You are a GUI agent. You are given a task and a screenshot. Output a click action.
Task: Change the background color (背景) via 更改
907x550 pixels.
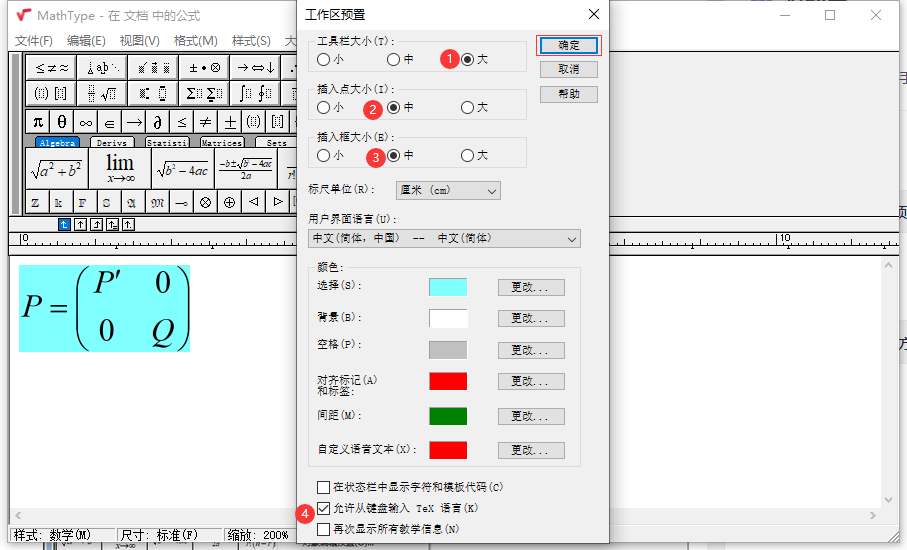[531, 319]
